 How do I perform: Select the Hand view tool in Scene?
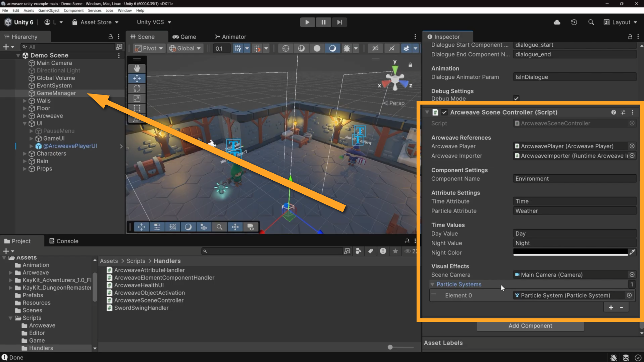[137, 68]
